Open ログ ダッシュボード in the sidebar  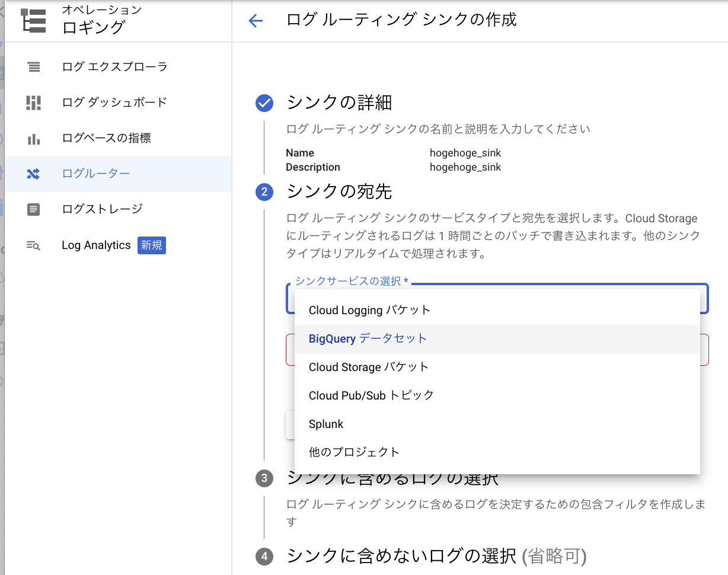tap(118, 103)
